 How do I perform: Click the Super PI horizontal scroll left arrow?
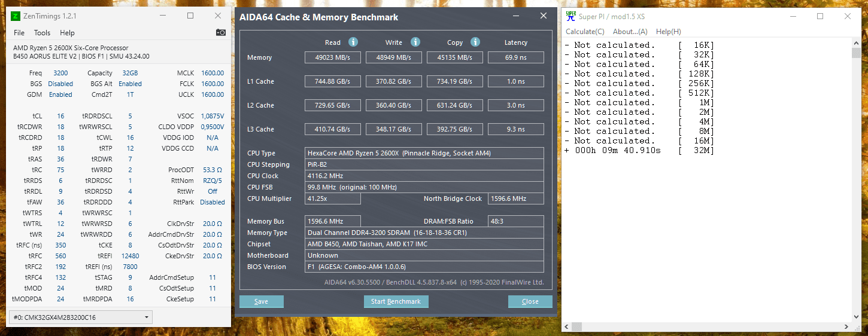click(x=567, y=326)
